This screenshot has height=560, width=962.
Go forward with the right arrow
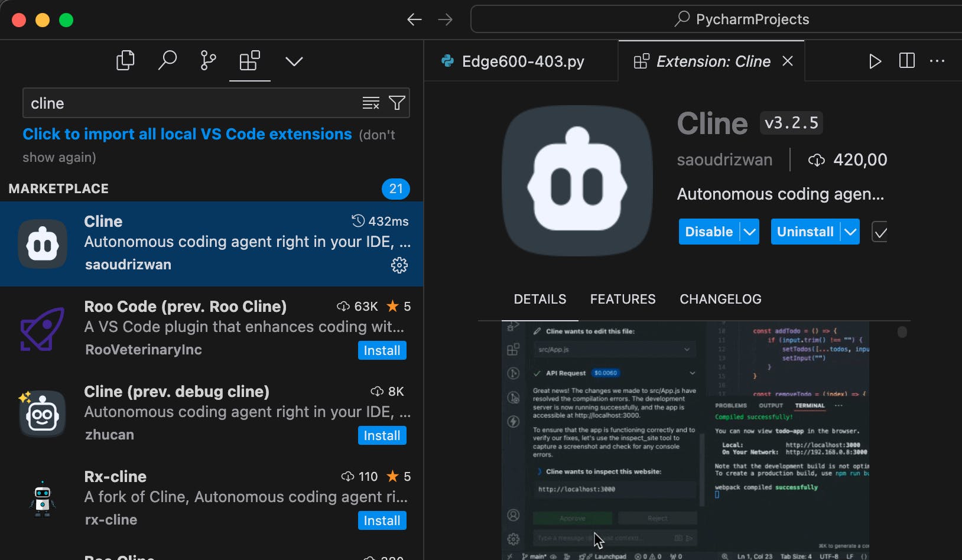(445, 19)
